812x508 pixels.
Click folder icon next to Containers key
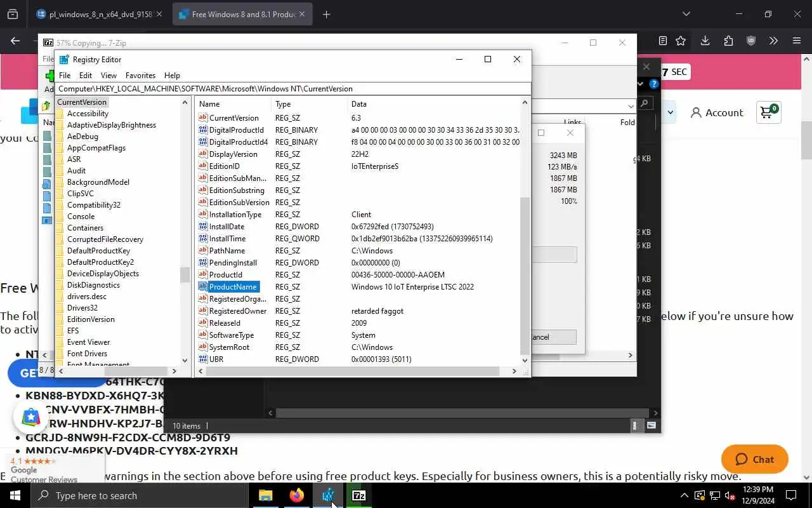click(60, 228)
